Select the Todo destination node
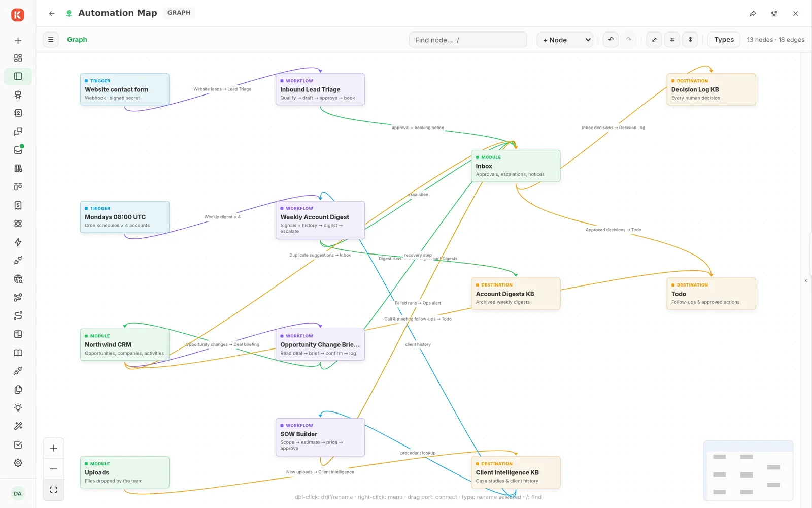The image size is (812, 508). tap(711, 294)
